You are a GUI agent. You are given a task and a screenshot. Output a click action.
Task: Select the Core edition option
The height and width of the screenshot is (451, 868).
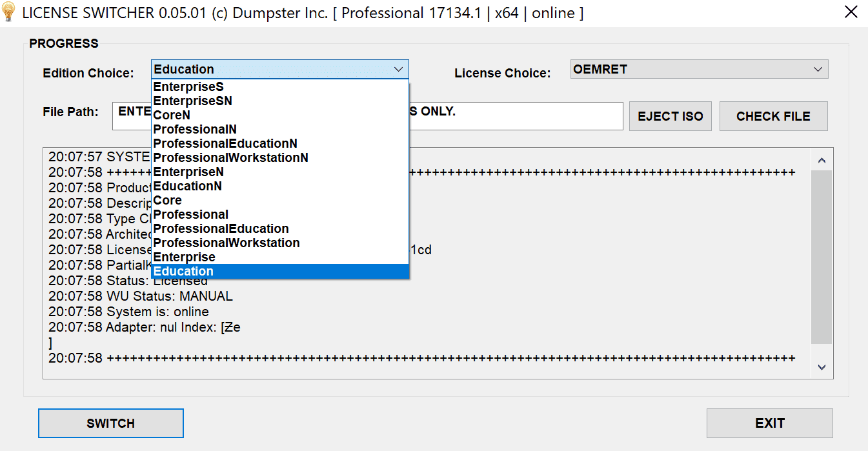coord(167,200)
